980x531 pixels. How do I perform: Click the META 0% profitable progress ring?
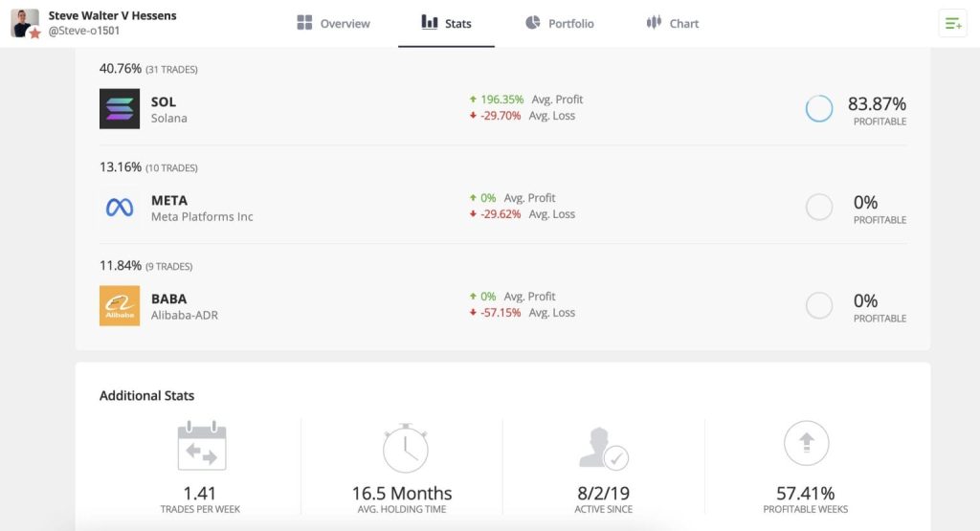point(819,208)
